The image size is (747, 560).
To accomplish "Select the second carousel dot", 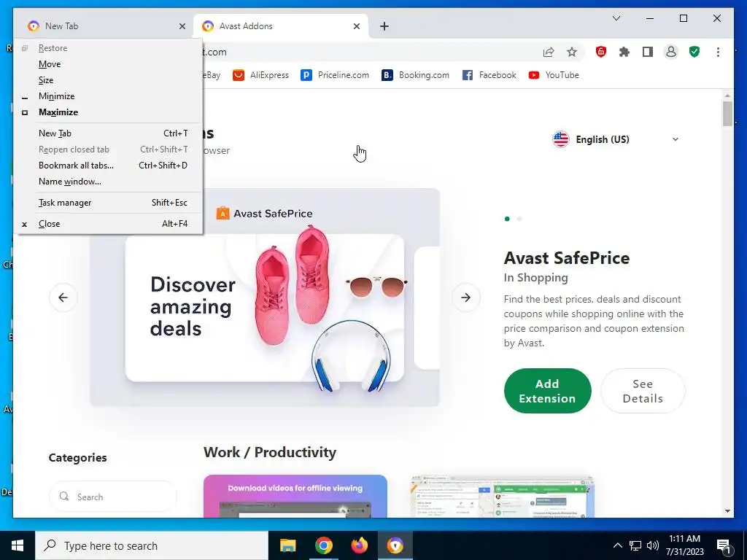I will pos(519,219).
